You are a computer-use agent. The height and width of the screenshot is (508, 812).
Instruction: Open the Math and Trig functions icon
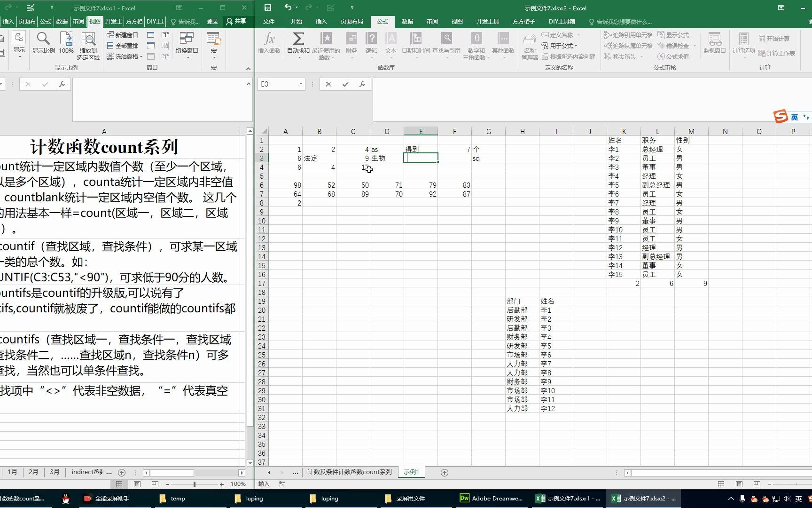tap(476, 39)
